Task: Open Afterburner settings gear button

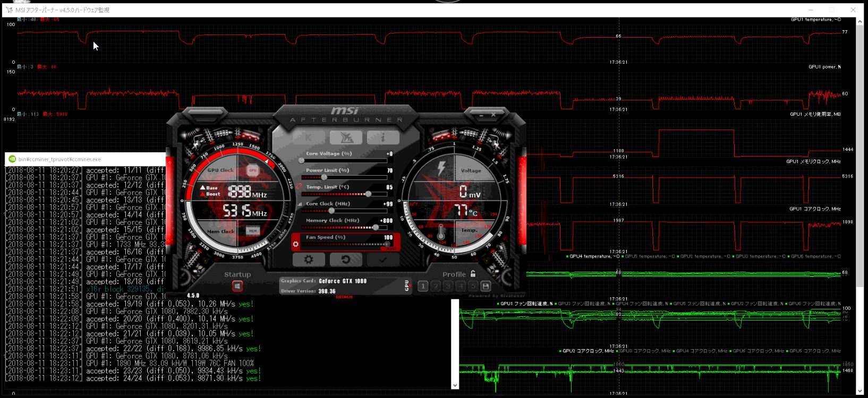Action: tap(308, 259)
